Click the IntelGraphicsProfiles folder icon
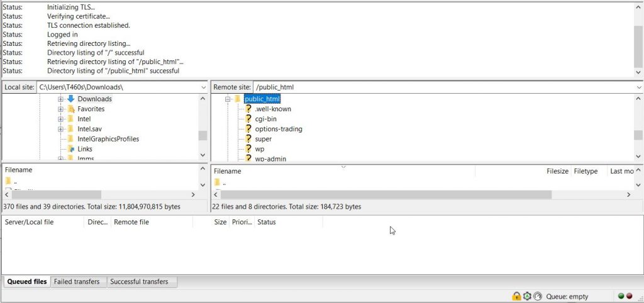The width and height of the screenshot is (644, 303). coord(70,139)
